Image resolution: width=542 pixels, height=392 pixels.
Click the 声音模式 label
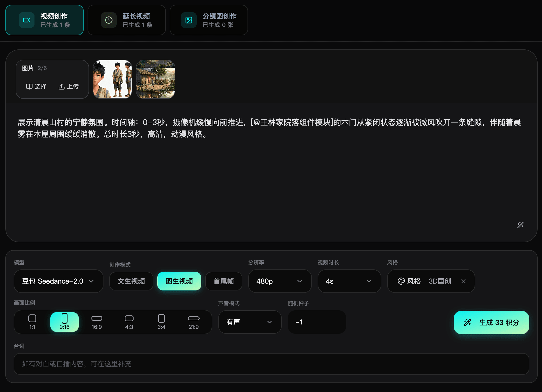229,303
